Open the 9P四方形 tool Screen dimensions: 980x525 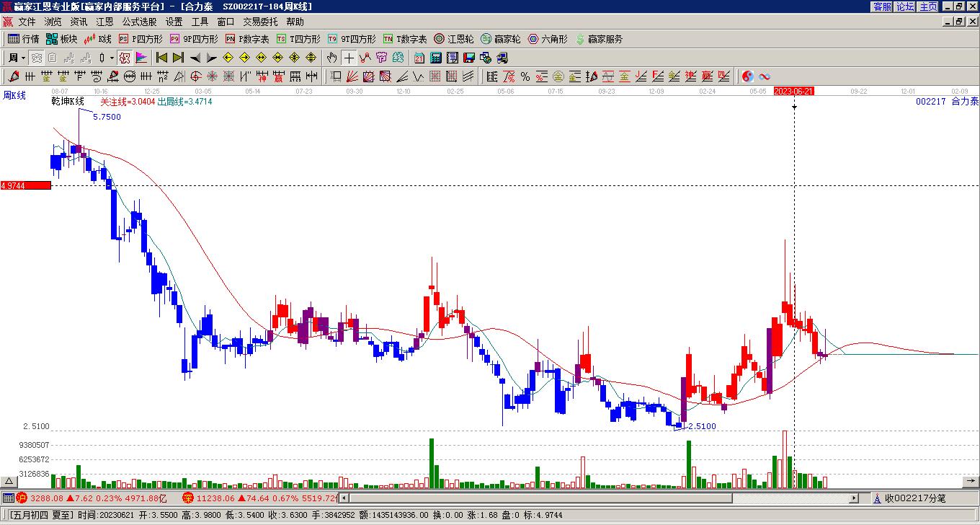point(193,39)
